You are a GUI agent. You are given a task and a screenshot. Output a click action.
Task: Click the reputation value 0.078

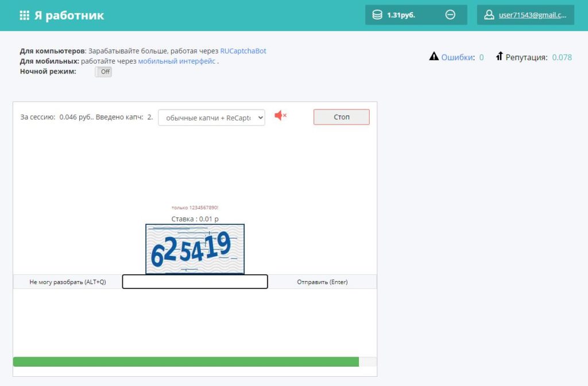pyautogui.click(x=562, y=57)
